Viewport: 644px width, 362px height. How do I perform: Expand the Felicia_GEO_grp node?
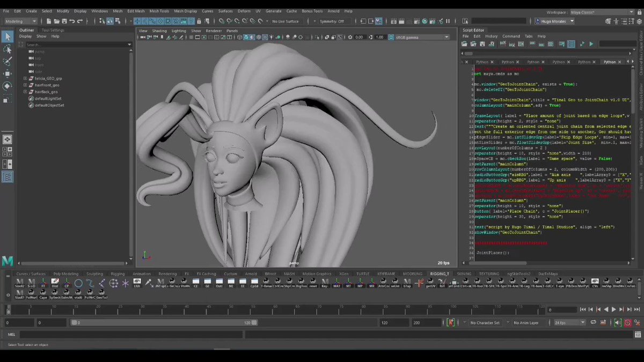point(25,78)
